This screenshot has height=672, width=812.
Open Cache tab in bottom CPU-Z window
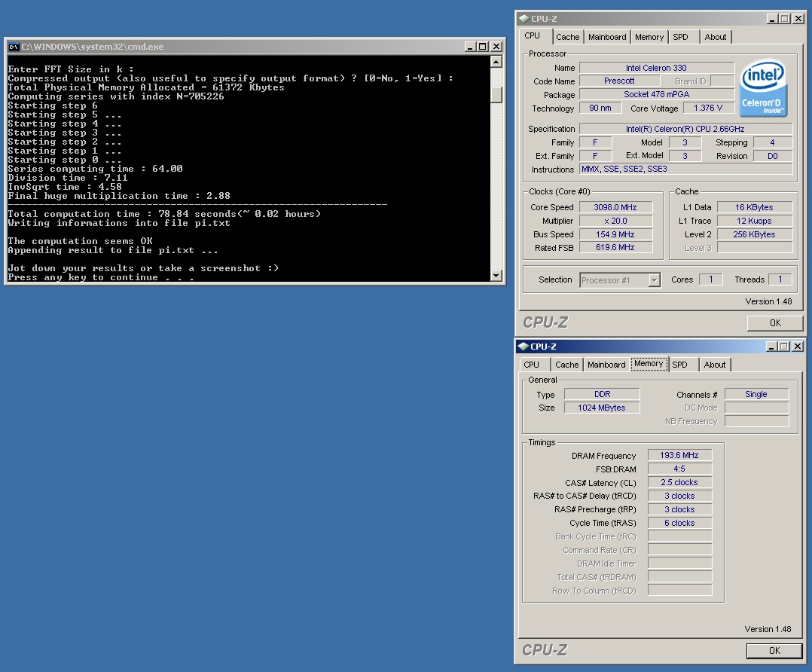pyautogui.click(x=567, y=365)
